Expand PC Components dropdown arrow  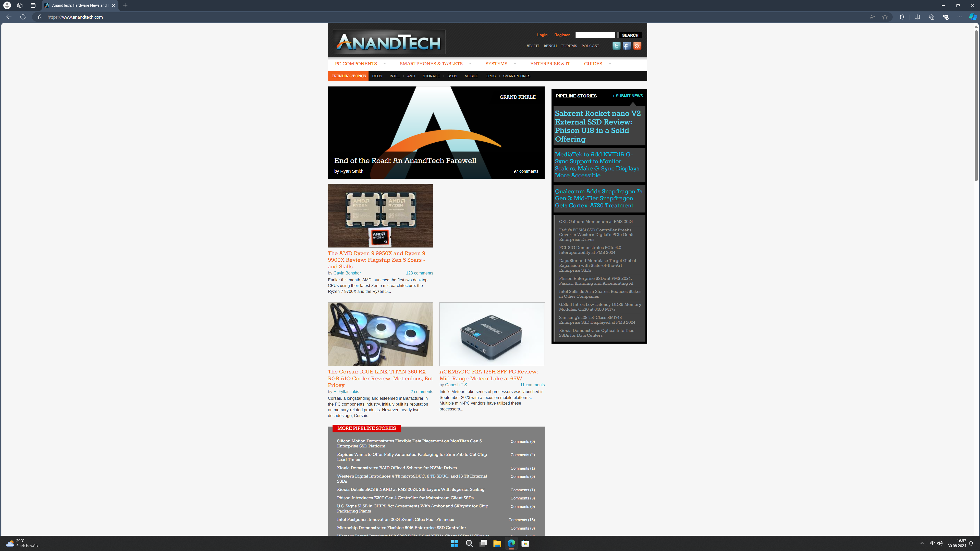[x=385, y=64]
